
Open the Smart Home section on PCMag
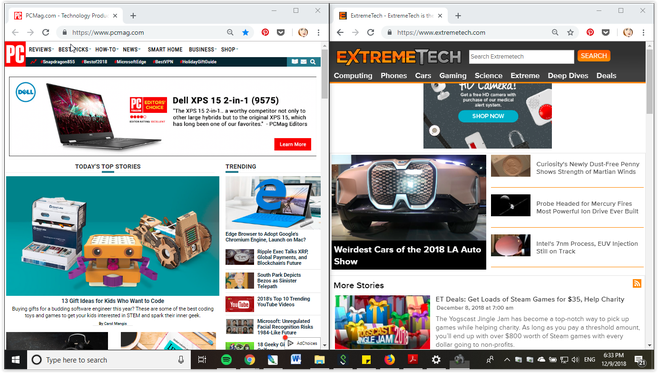coord(165,50)
